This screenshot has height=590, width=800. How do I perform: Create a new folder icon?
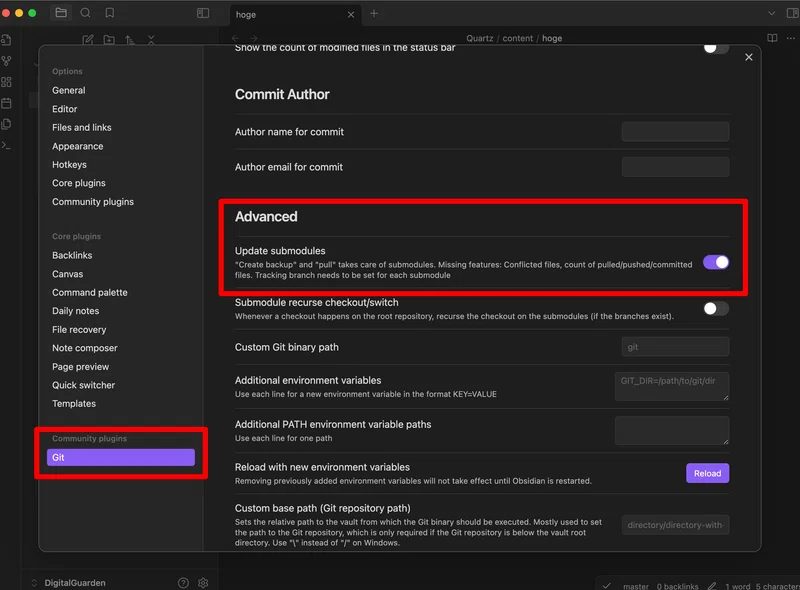coord(109,39)
